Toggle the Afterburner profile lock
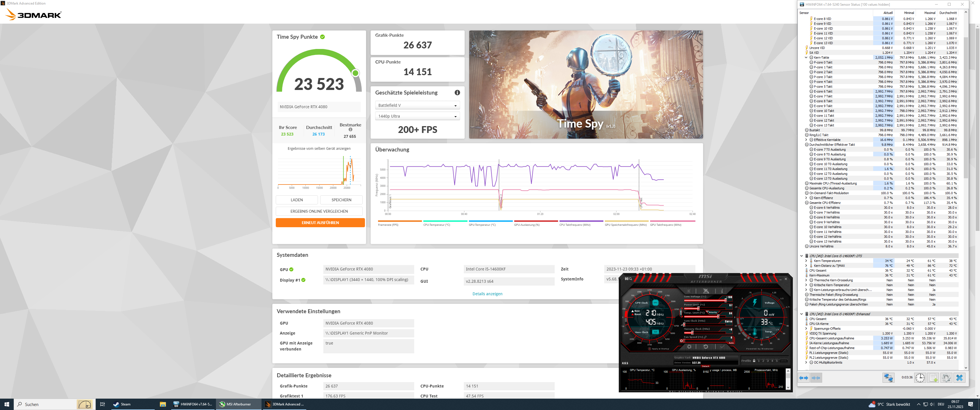The width and height of the screenshot is (980, 410). [754, 361]
